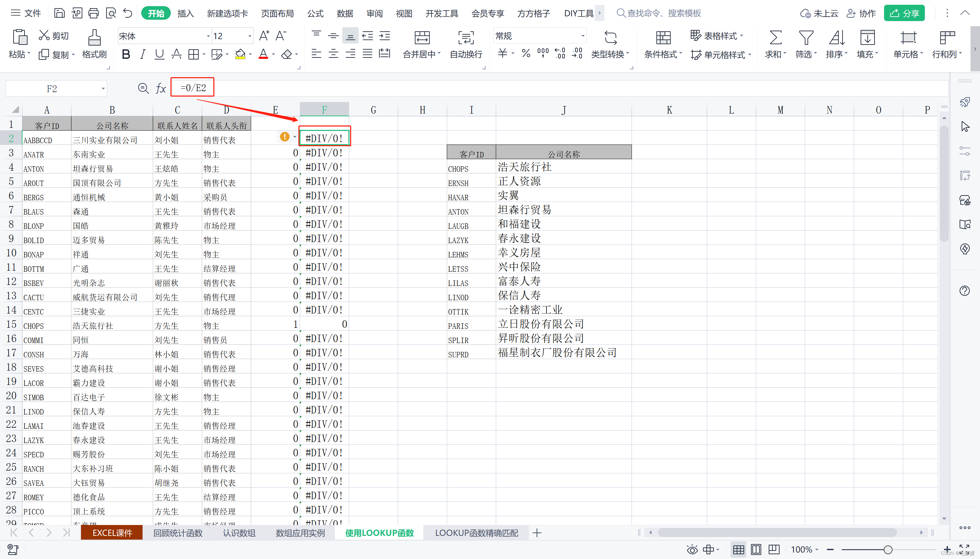Click the fill color paint bucket swatch

click(x=240, y=54)
